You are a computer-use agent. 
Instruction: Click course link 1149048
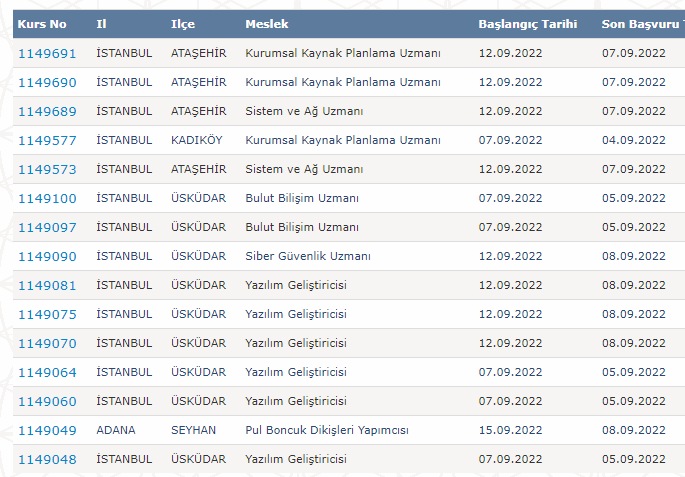[47, 459]
